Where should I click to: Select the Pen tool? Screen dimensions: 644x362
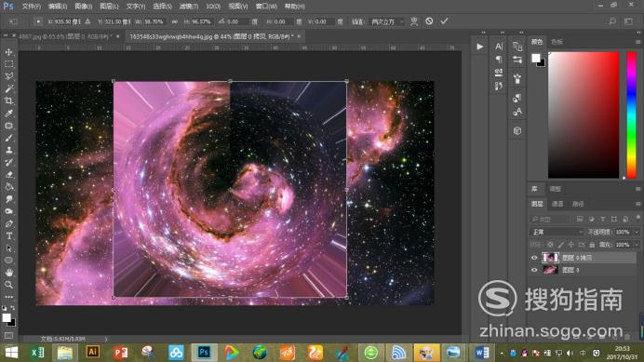pyautogui.click(x=8, y=224)
